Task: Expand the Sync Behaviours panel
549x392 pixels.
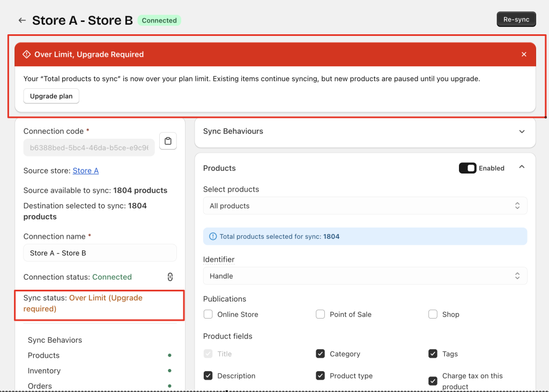Action: (522, 131)
